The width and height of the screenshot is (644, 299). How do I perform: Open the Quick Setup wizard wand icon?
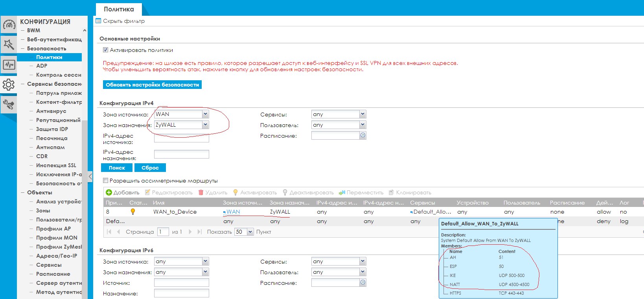click(x=9, y=44)
